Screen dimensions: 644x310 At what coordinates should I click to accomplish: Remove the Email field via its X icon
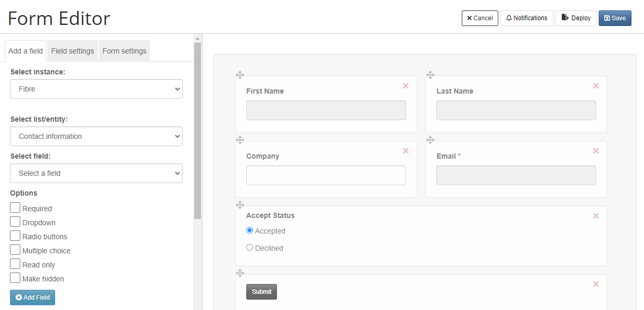(x=596, y=151)
